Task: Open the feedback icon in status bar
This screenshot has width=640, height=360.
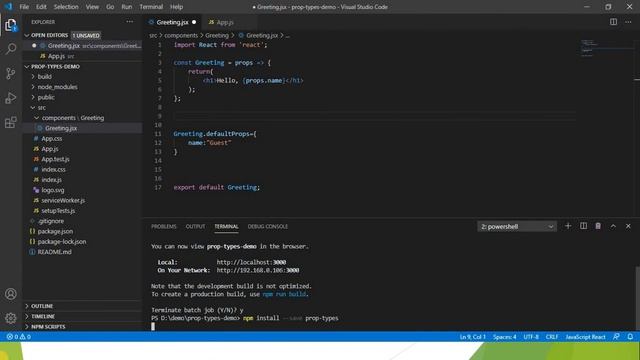Action: pyautogui.click(x=616, y=337)
